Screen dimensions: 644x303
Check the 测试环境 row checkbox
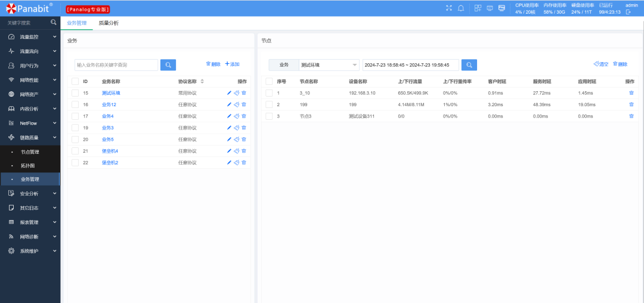tap(75, 93)
